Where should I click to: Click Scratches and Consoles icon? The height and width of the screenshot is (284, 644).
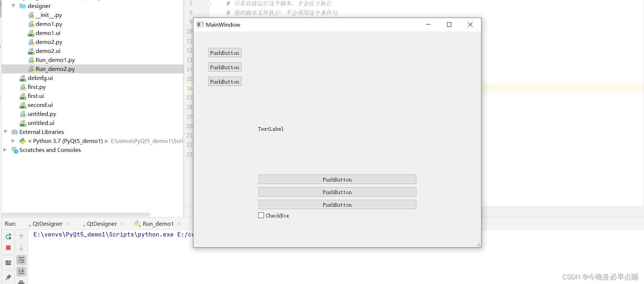click(x=15, y=150)
